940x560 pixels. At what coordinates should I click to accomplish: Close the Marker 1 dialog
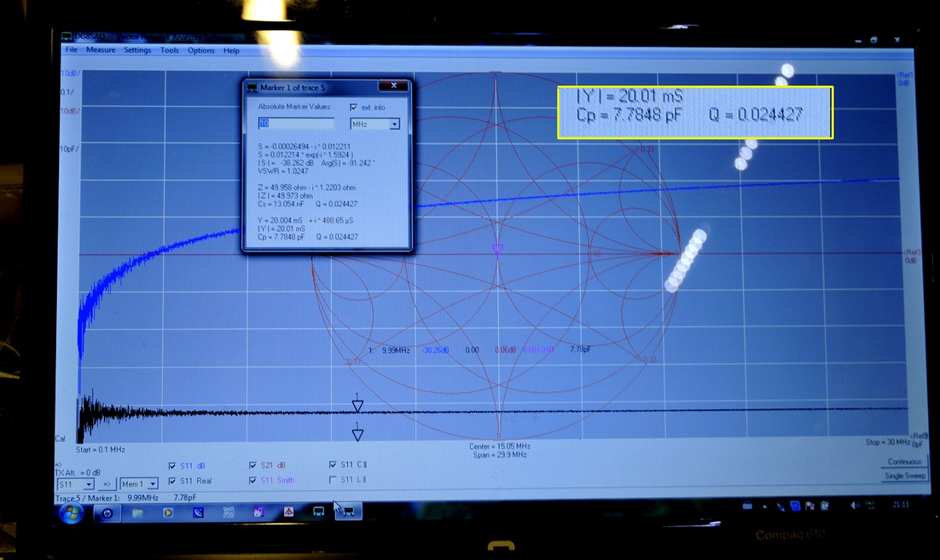(x=392, y=87)
